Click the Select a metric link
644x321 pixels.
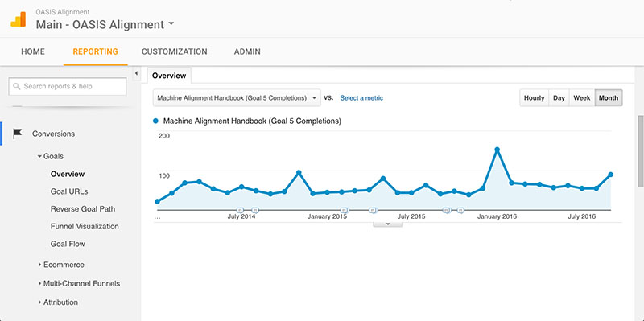(361, 98)
